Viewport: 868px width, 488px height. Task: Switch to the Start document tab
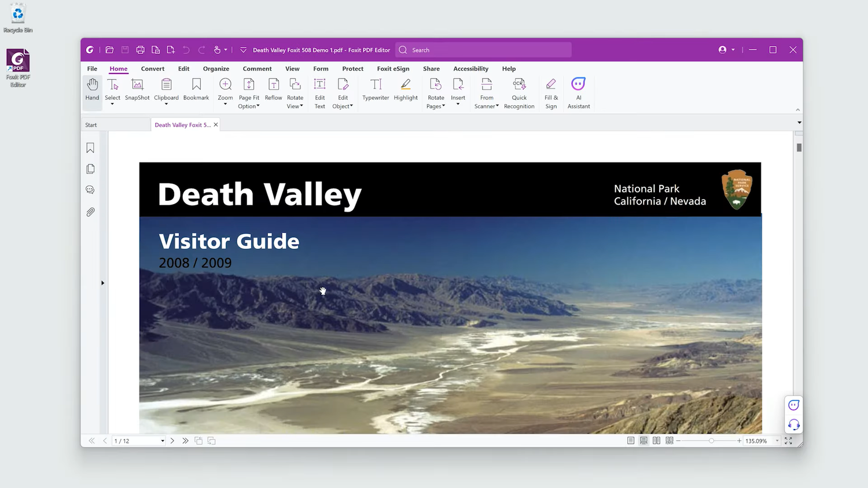coord(115,125)
